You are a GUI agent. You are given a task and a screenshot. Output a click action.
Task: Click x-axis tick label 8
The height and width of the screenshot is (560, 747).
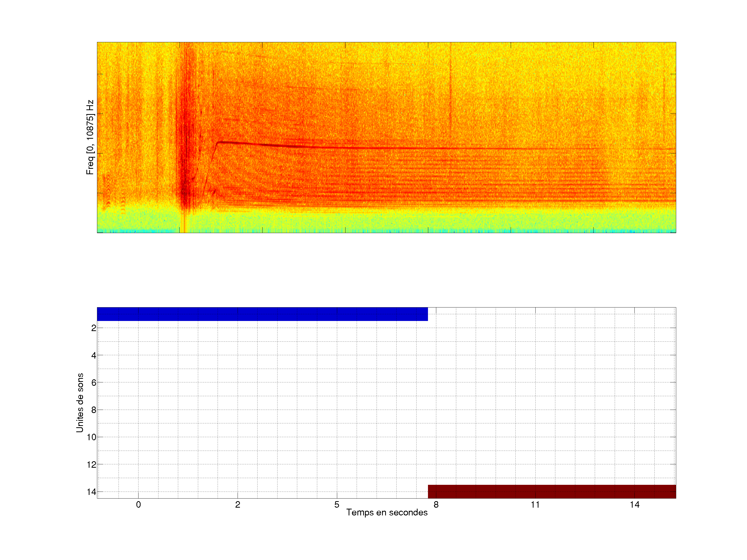436,505
